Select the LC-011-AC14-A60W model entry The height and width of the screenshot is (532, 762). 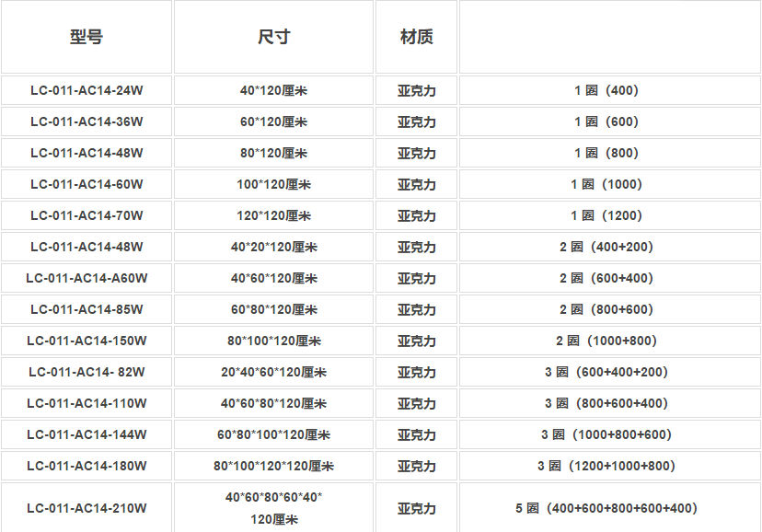coord(87,278)
